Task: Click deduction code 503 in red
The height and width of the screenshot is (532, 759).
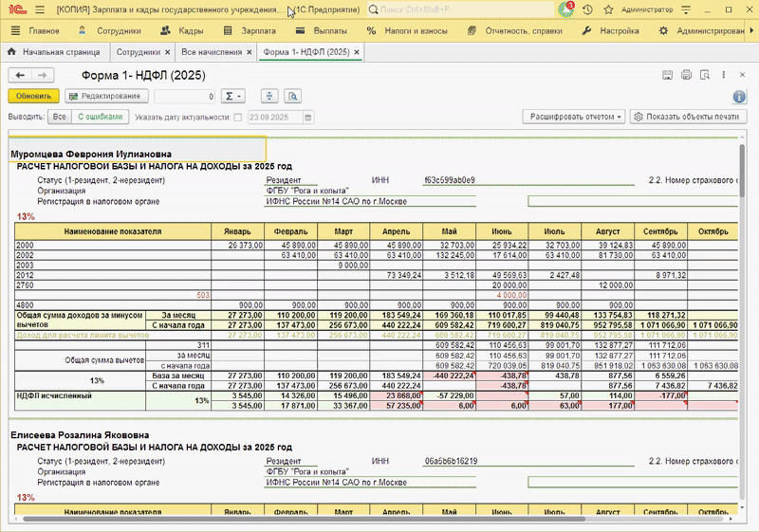Action: (x=203, y=295)
